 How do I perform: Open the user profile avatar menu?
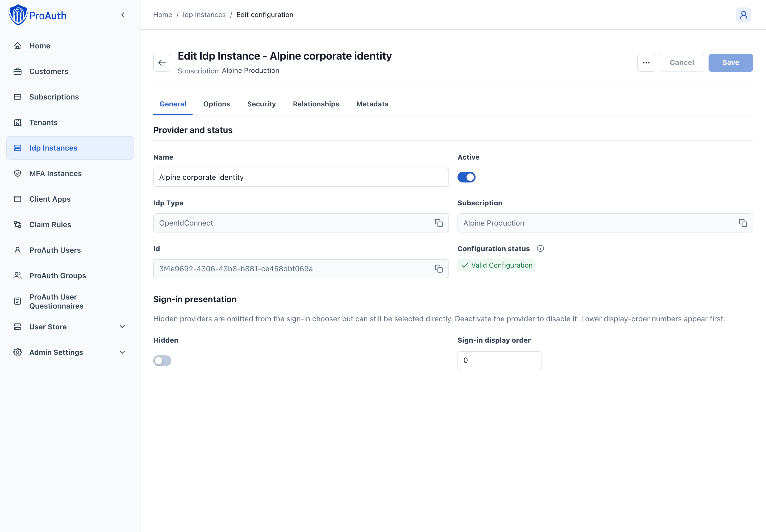pos(743,15)
